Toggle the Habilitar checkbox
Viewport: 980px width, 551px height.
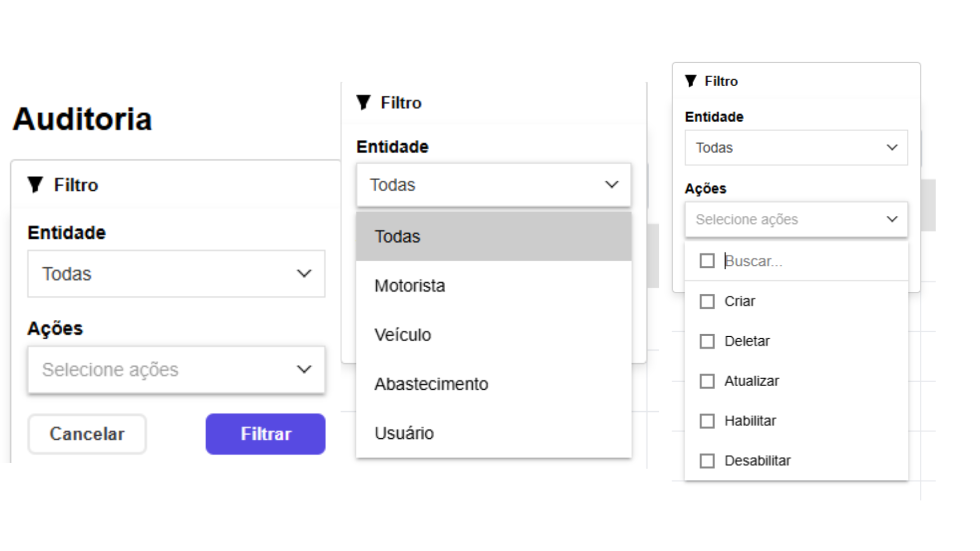pyautogui.click(x=707, y=421)
